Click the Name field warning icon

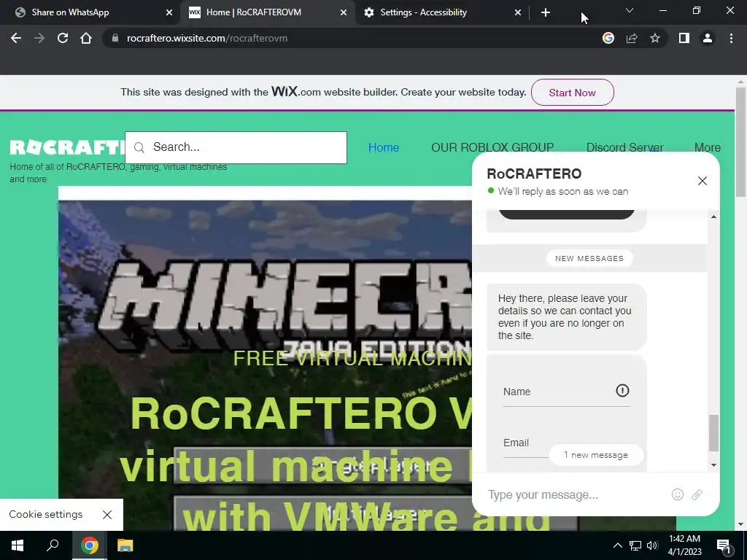(622, 391)
